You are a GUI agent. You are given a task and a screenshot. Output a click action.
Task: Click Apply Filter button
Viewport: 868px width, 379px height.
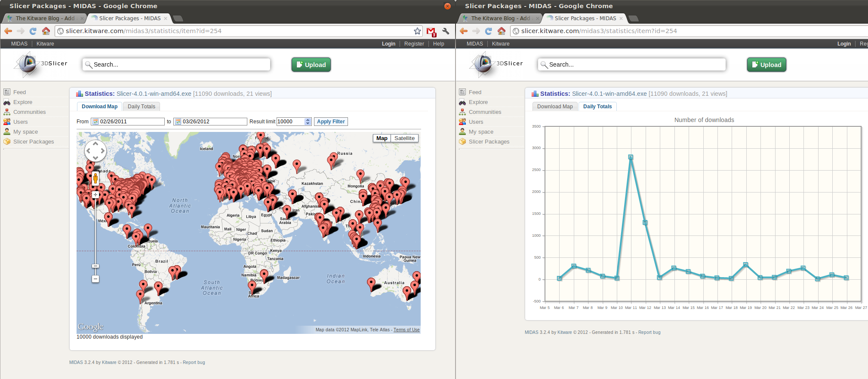point(331,122)
